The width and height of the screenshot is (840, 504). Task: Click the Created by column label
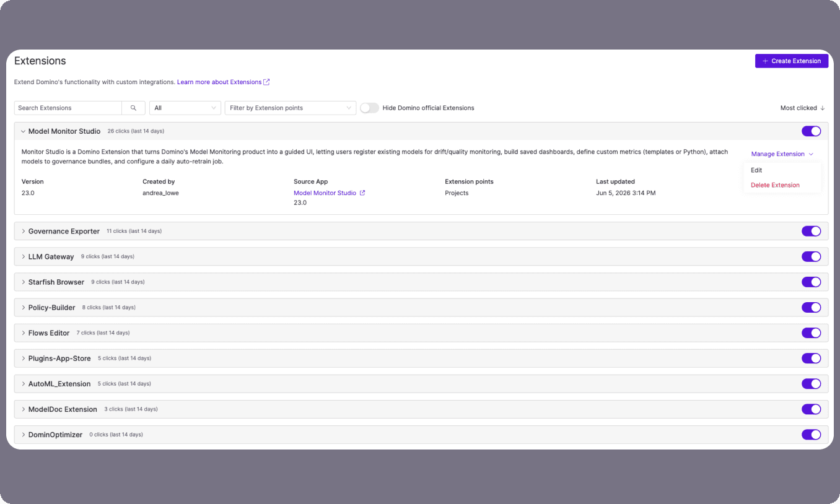[x=159, y=181]
